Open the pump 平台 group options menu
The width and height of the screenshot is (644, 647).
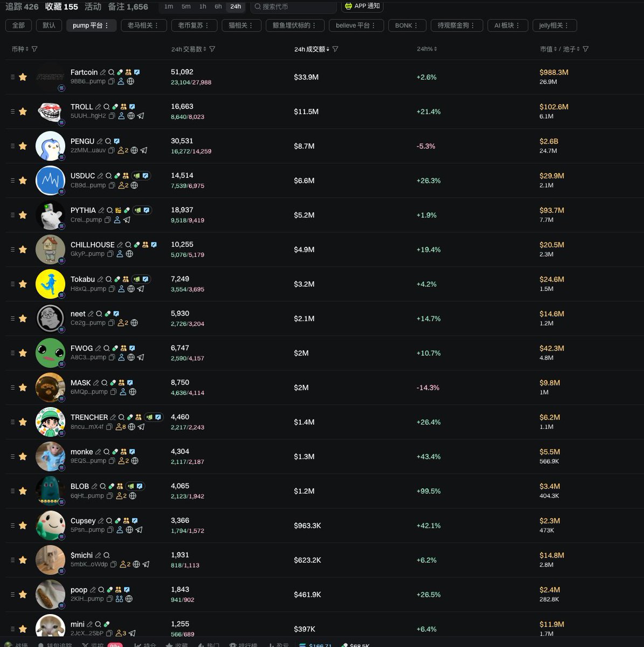tap(107, 25)
